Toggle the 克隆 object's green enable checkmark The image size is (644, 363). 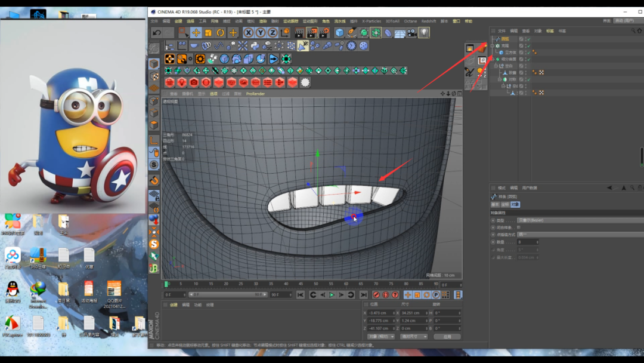click(x=529, y=45)
